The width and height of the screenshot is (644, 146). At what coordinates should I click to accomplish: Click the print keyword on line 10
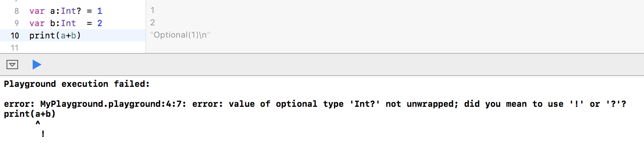pyautogui.click(x=42, y=36)
